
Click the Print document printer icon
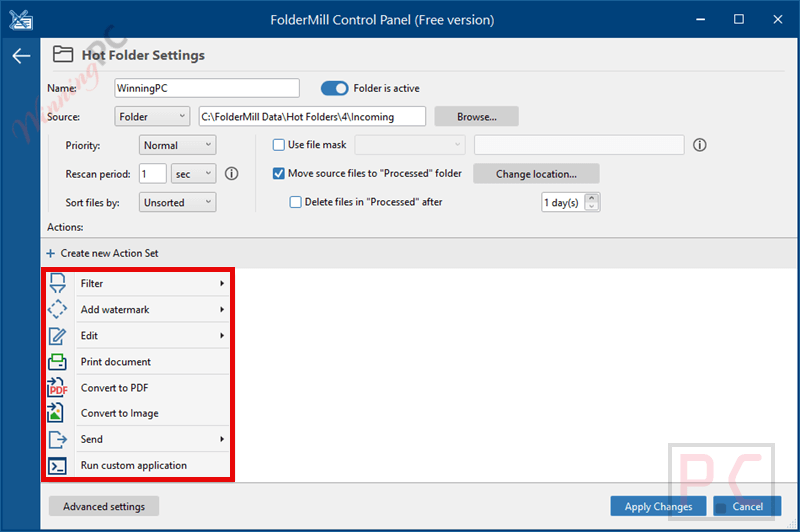[57, 362]
